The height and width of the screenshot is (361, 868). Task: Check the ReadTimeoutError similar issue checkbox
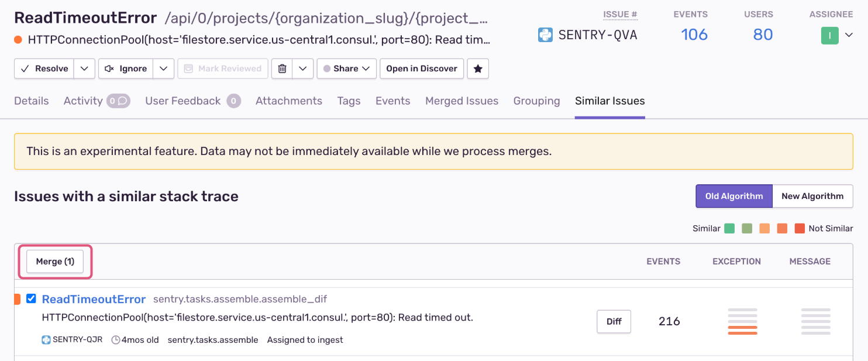tap(31, 298)
